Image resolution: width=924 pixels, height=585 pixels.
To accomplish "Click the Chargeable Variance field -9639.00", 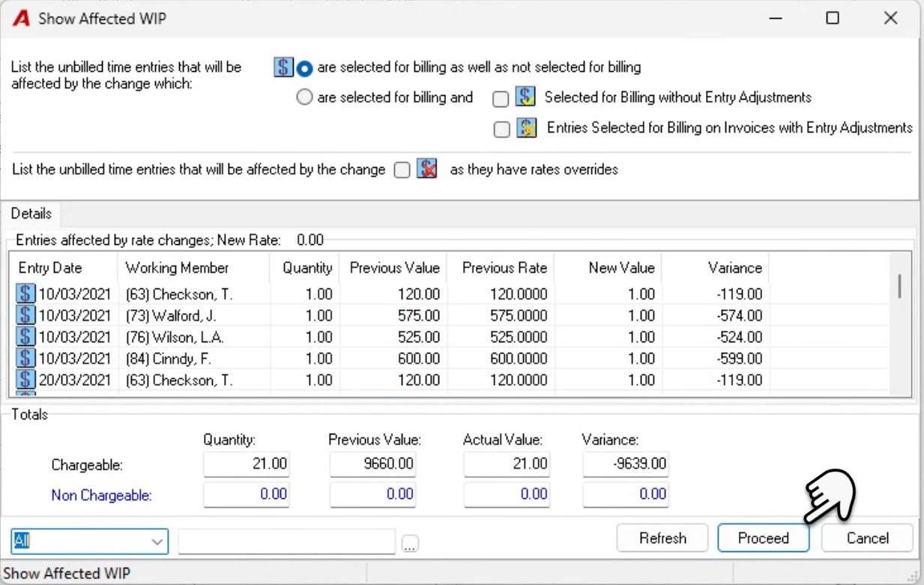I will [x=626, y=464].
